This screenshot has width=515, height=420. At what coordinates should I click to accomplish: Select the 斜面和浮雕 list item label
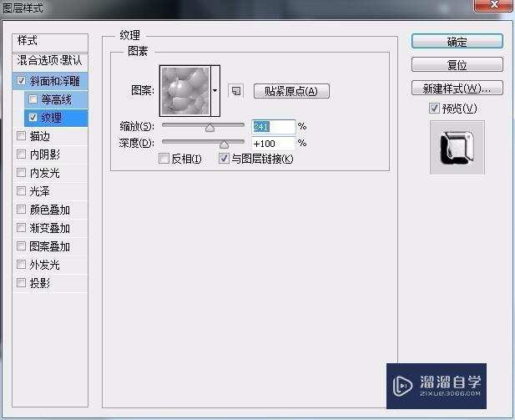click(x=54, y=81)
